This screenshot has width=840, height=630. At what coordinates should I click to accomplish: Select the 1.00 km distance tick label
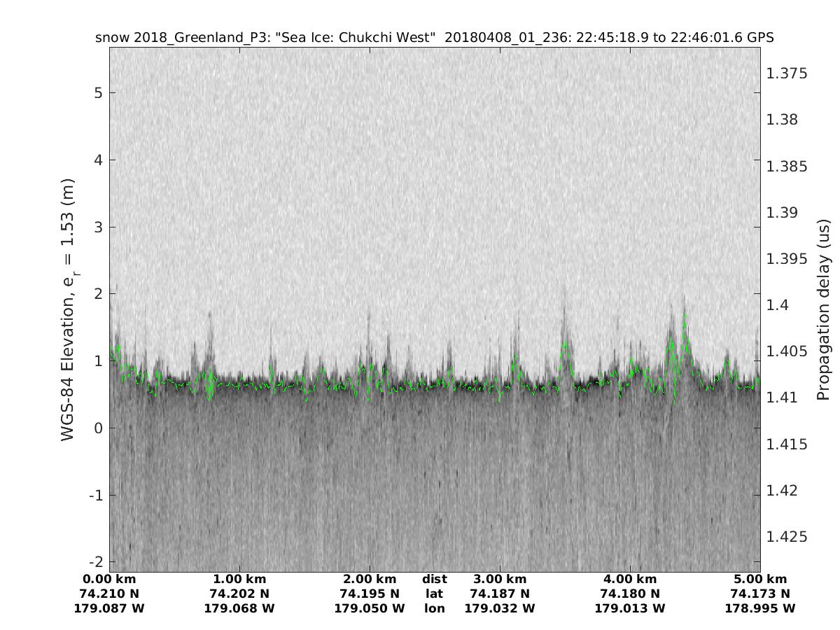pyautogui.click(x=239, y=579)
